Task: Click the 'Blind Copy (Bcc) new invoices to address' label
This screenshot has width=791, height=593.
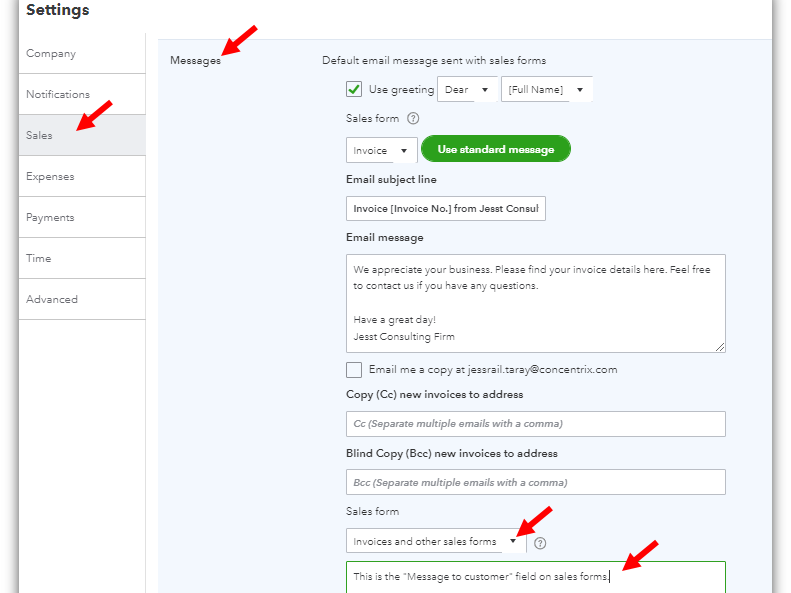Action: [451, 453]
